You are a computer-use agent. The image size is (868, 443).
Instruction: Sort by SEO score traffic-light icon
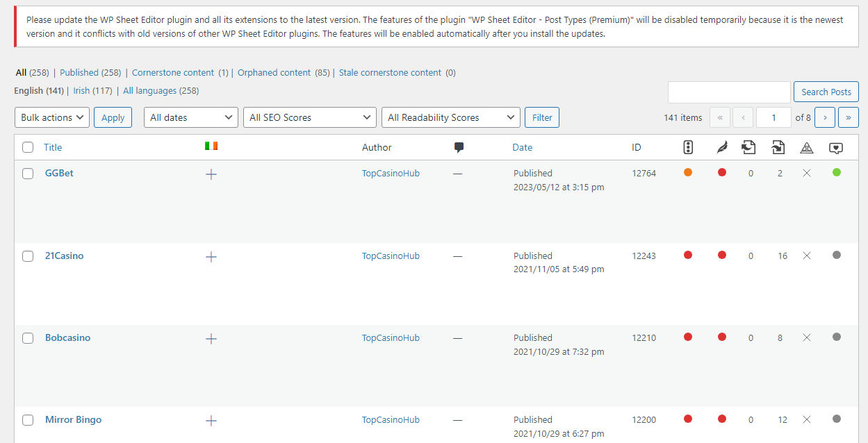(x=688, y=147)
